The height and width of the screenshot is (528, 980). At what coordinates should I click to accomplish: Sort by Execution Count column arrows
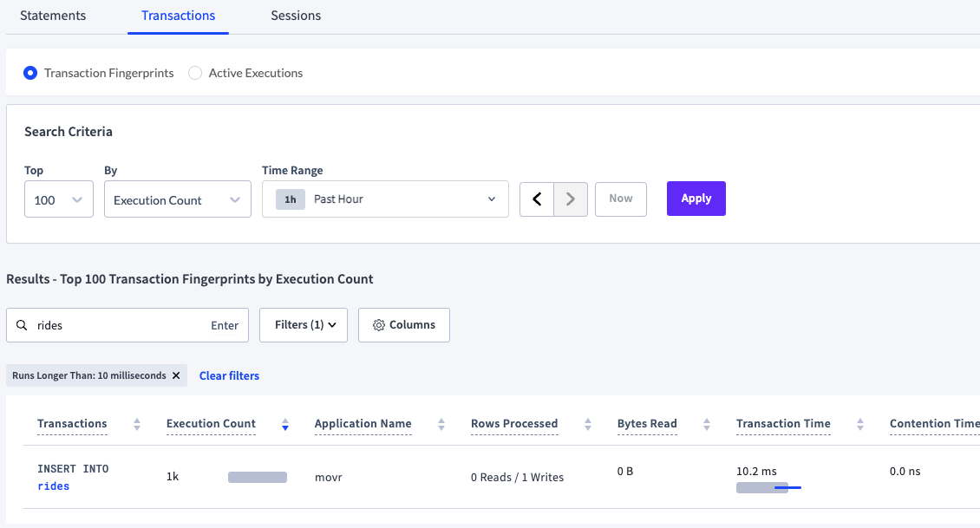pyautogui.click(x=285, y=425)
